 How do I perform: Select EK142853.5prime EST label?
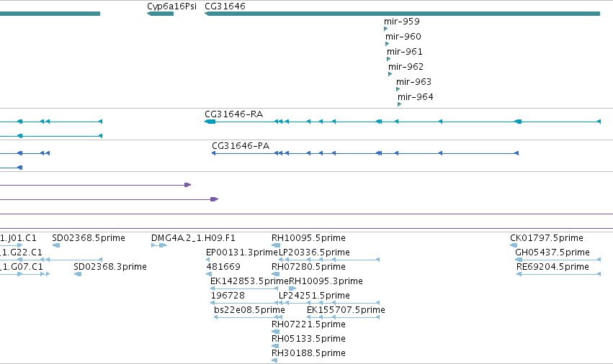249,281
